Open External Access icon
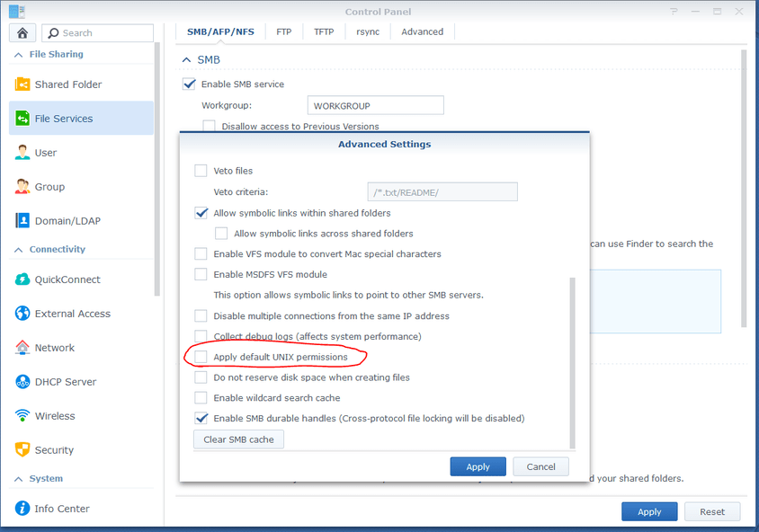759x532 pixels. [x=22, y=314]
